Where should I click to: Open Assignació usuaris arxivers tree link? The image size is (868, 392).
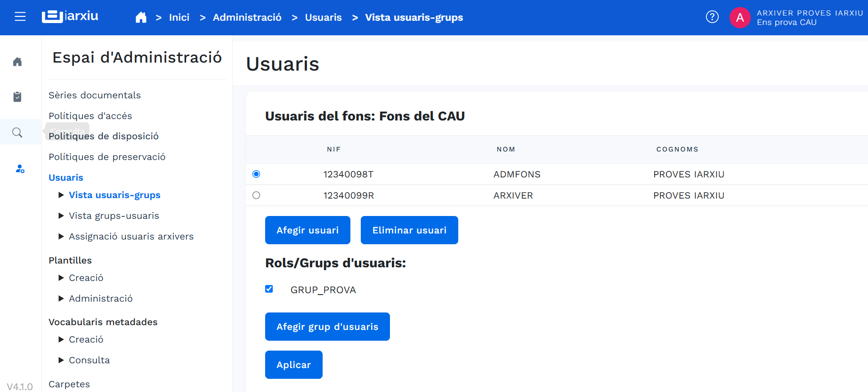point(131,236)
